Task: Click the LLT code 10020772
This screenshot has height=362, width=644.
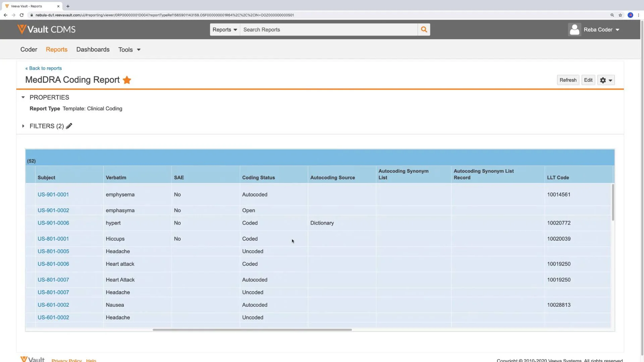Action: (x=558, y=223)
